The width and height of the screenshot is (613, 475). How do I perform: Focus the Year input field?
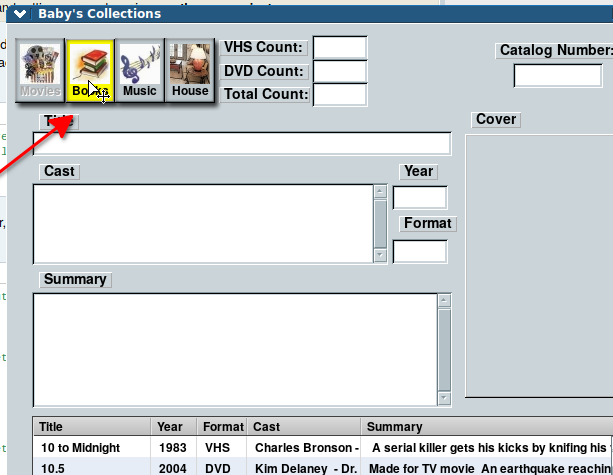tap(419, 198)
